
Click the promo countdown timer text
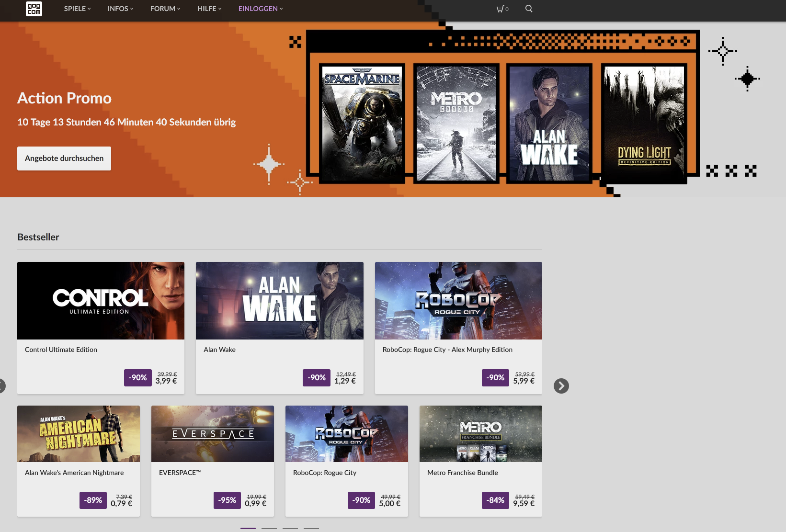(126, 122)
